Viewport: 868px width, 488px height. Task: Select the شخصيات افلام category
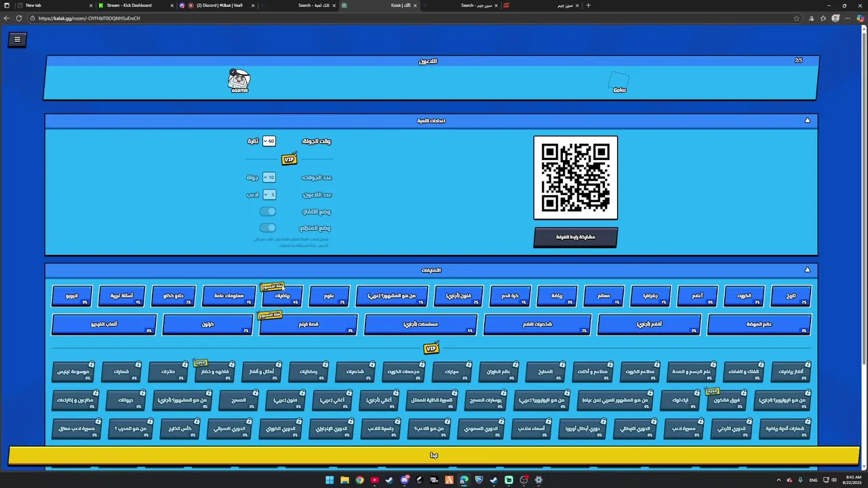537,324
